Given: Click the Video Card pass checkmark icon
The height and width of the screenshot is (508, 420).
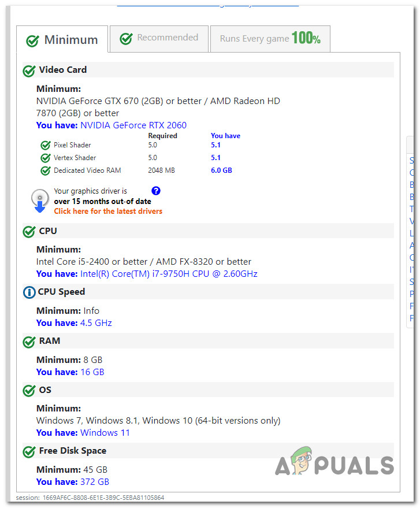Looking at the screenshot, I should [x=29, y=71].
